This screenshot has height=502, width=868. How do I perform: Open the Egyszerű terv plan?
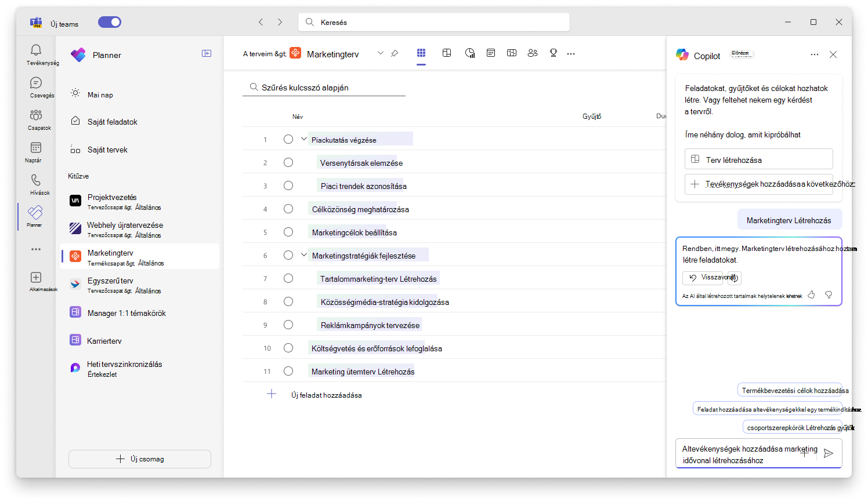pyautogui.click(x=140, y=285)
